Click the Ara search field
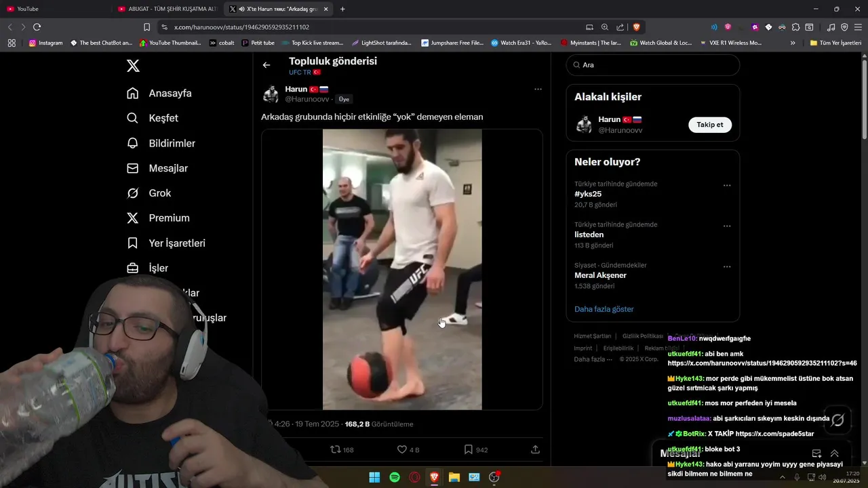The image size is (868, 488). point(653,65)
